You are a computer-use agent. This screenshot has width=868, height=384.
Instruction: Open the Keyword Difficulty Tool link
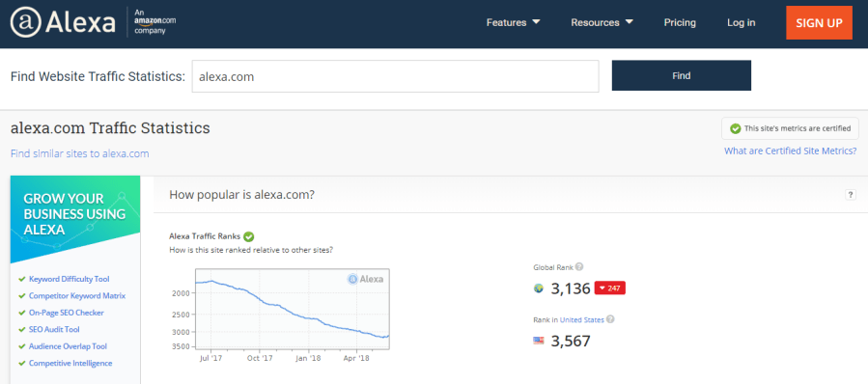point(70,279)
